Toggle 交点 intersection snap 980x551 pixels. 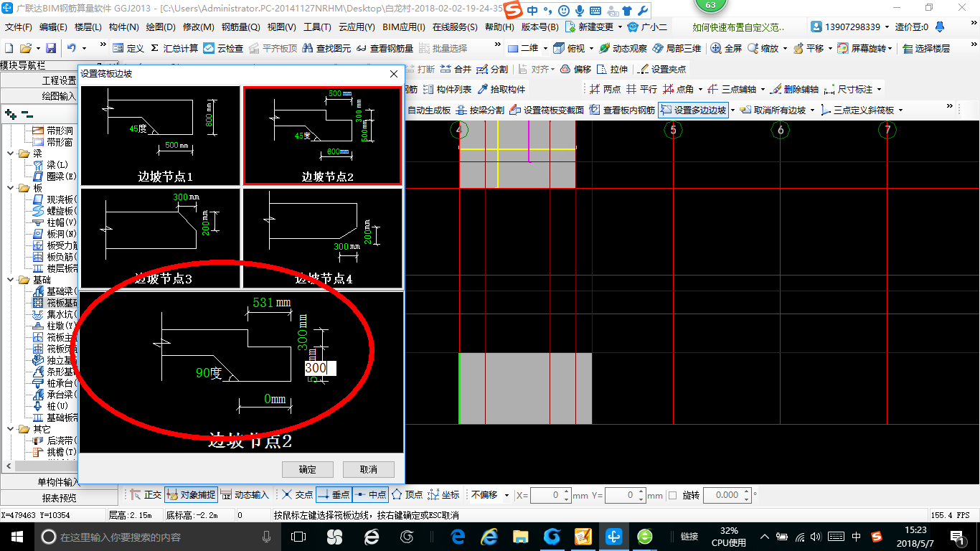pos(297,495)
